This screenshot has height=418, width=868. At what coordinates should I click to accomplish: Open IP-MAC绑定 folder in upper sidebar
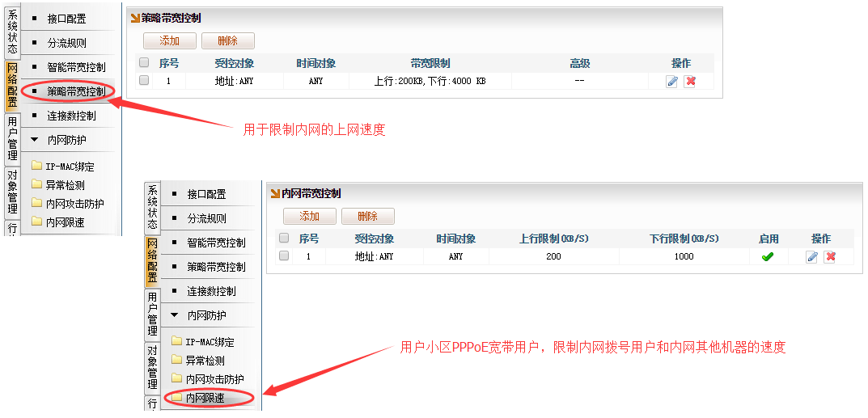[x=64, y=167]
